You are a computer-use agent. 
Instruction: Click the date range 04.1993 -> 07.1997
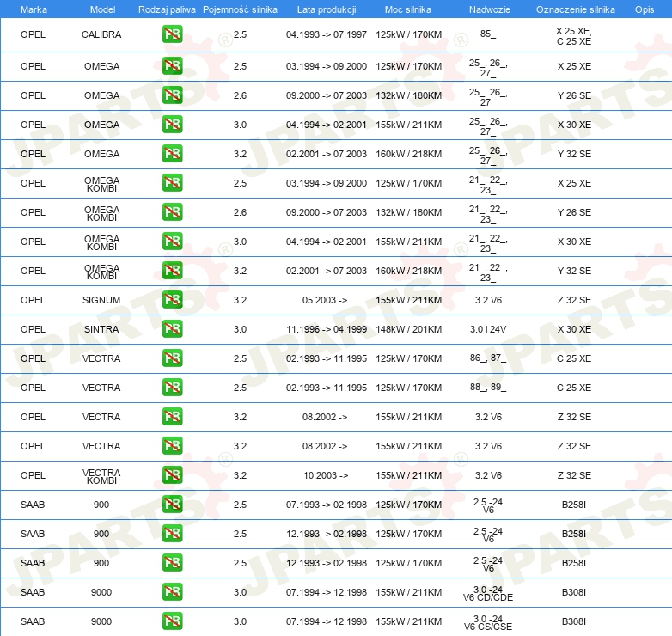(327, 34)
